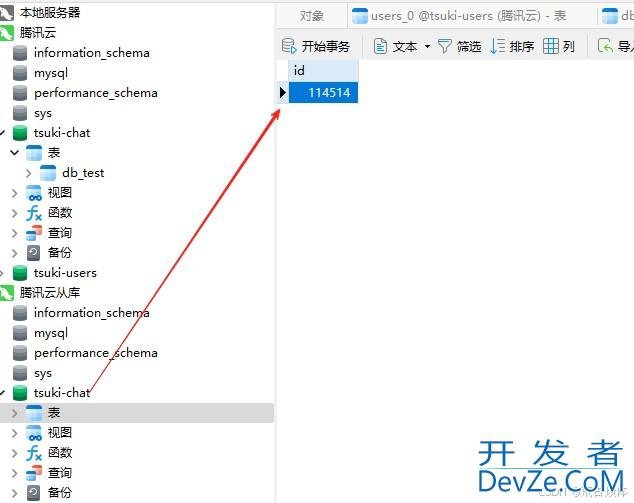Select performance_schema icon under 腾讯云
This screenshot has height=503, width=634.
(20, 93)
